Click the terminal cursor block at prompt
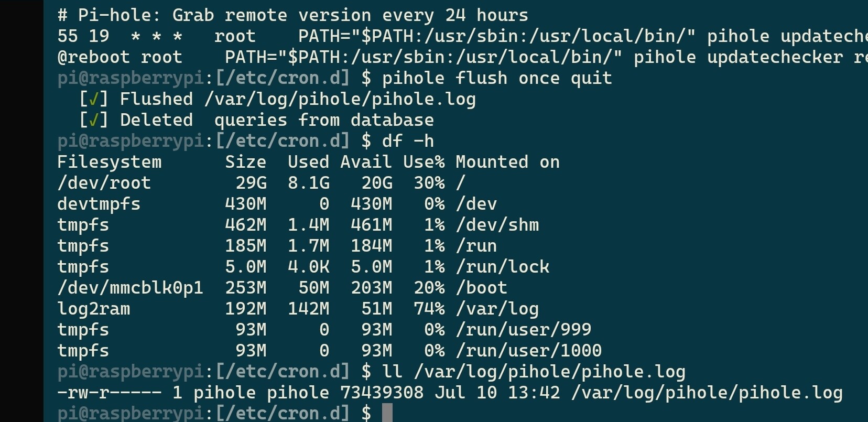This screenshot has width=868, height=422. click(387, 413)
